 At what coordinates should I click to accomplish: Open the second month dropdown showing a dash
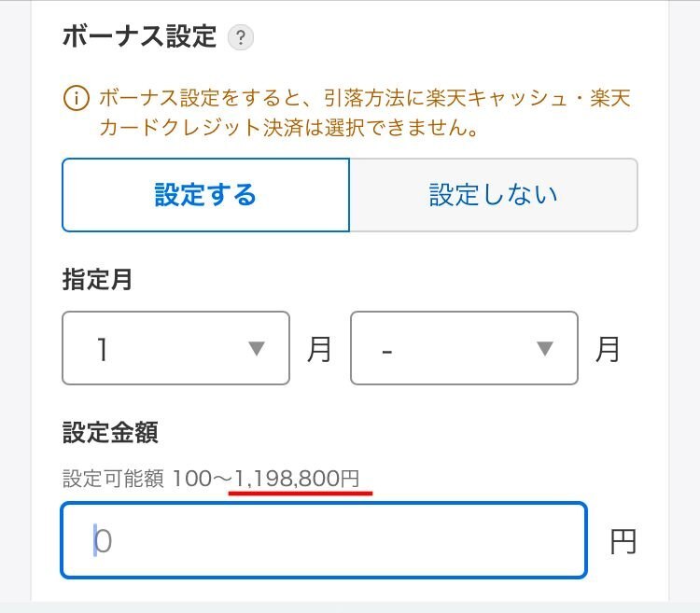[x=464, y=348]
